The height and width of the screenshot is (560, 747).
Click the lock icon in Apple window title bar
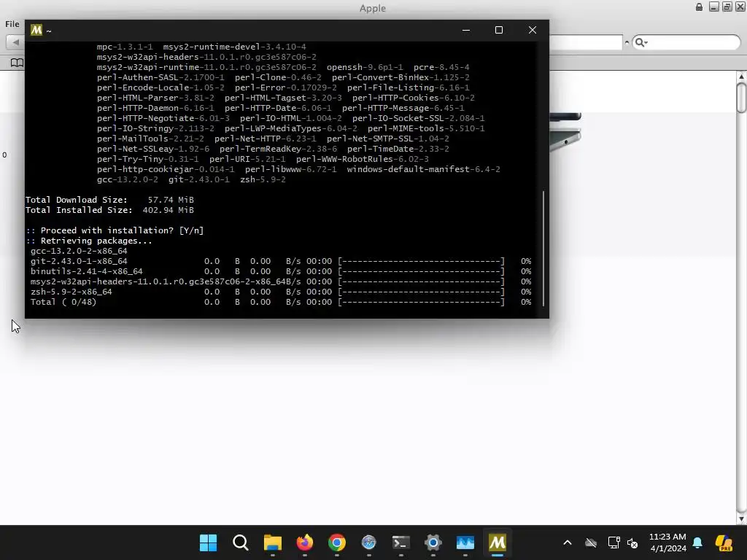point(699,7)
